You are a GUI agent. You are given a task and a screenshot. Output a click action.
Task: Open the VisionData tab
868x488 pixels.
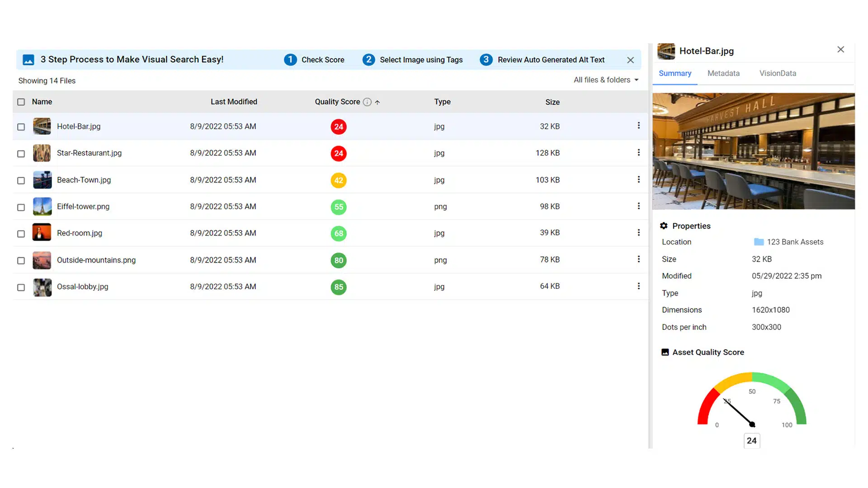(x=777, y=73)
